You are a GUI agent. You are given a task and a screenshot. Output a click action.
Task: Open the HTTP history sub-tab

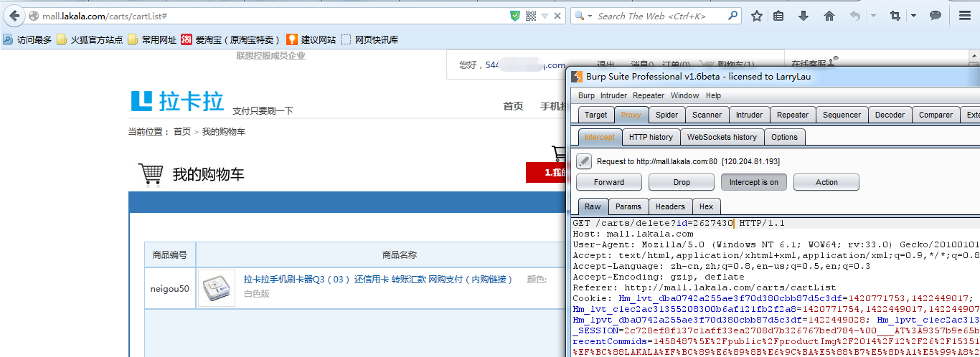(651, 137)
